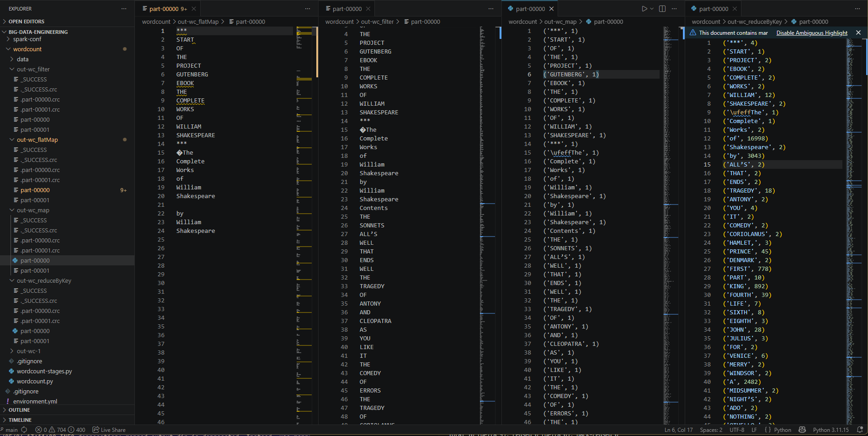Dismiss the ambiguous characters warning banner
This screenshot has width=868, height=436.
pos(858,32)
